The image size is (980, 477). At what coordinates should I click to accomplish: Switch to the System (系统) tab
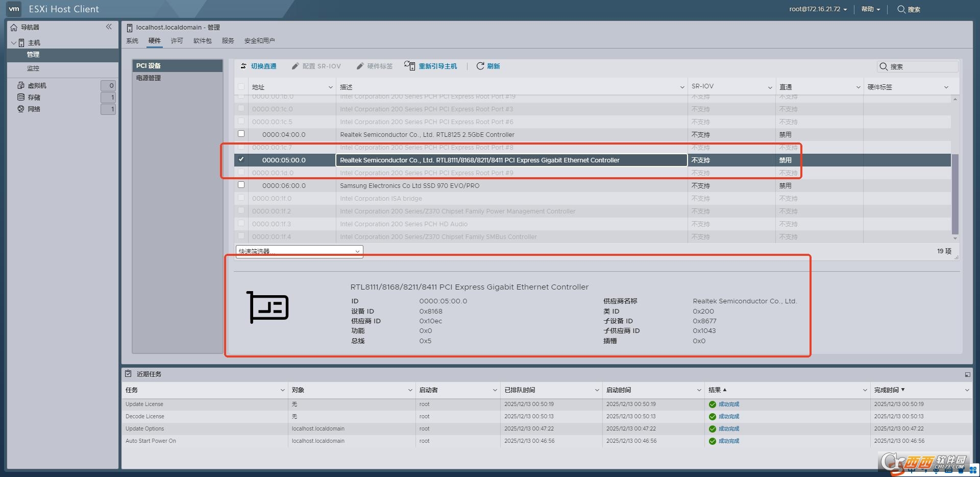click(x=132, y=41)
